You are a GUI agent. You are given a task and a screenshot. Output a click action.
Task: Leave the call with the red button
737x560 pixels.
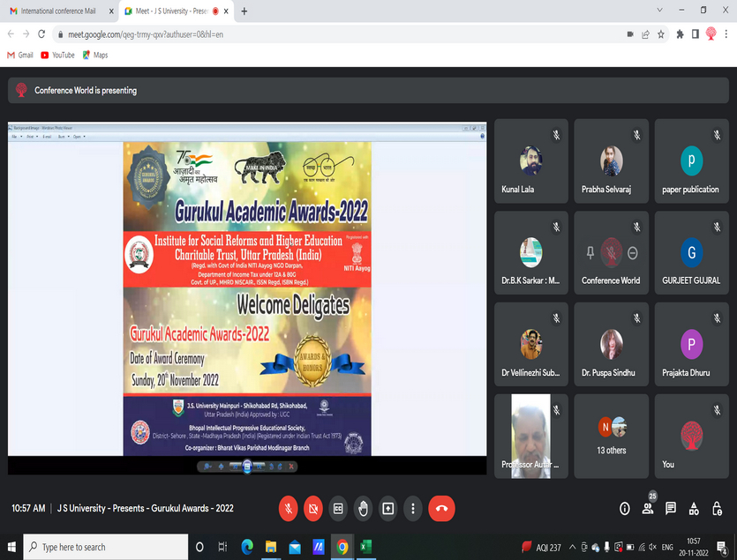tap(441, 508)
